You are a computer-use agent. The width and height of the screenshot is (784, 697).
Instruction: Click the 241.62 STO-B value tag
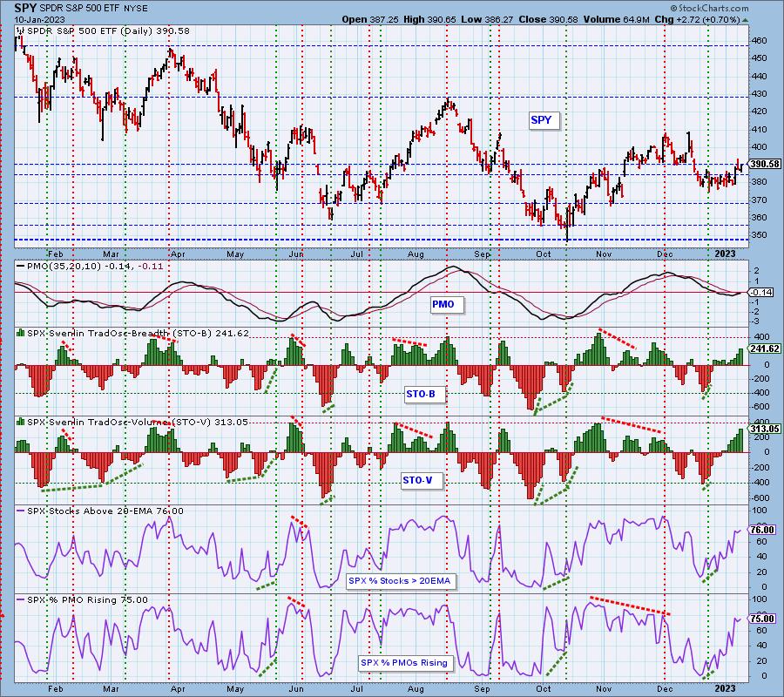(765, 348)
